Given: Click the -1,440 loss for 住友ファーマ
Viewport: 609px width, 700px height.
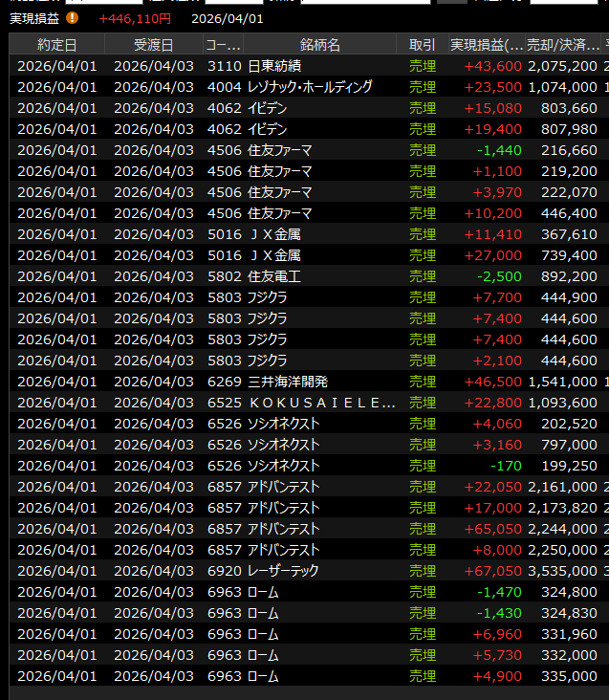Looking at the screenshot, I should pyautogui.click(x=500, y=150).
